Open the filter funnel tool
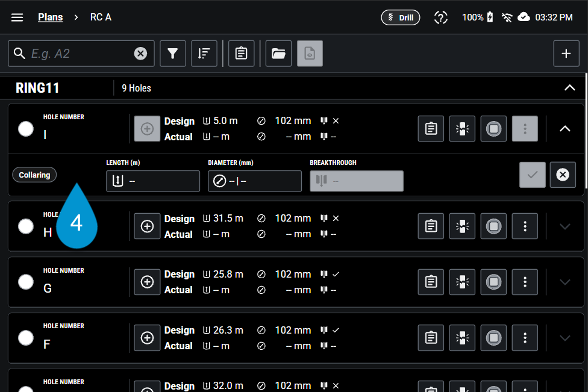Viewport: 588px width, 392px height. coord(172,54)
